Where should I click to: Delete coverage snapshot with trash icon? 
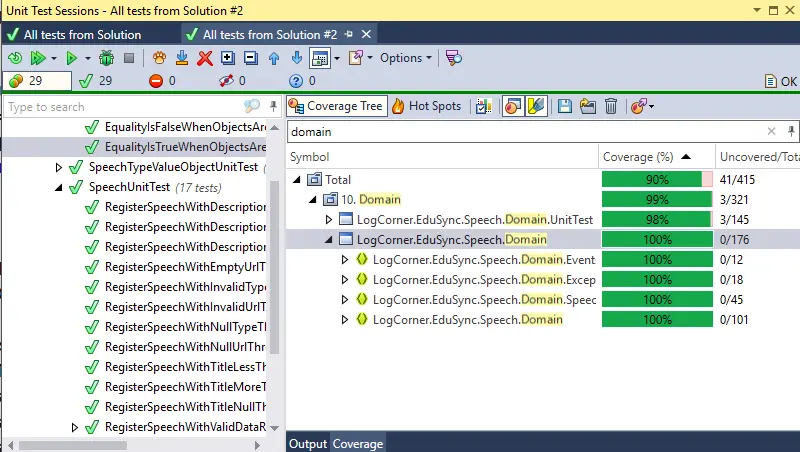click(x=611, y=106)
